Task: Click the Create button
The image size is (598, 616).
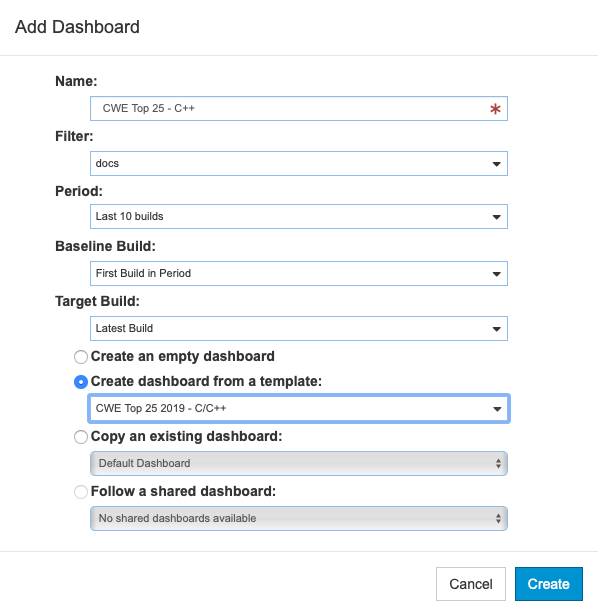Action: [x=548, y=584]
